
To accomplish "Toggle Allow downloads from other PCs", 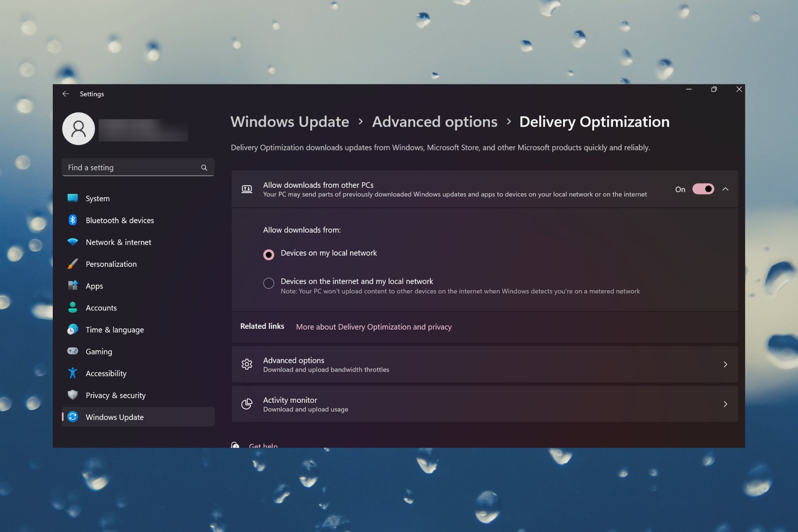I will (703, 189).
